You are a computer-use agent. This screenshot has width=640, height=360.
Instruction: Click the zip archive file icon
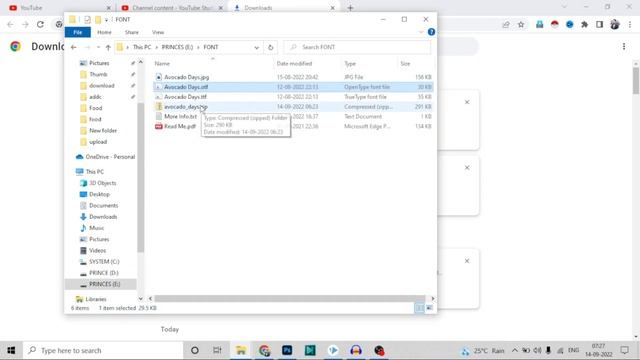point(159,107)
